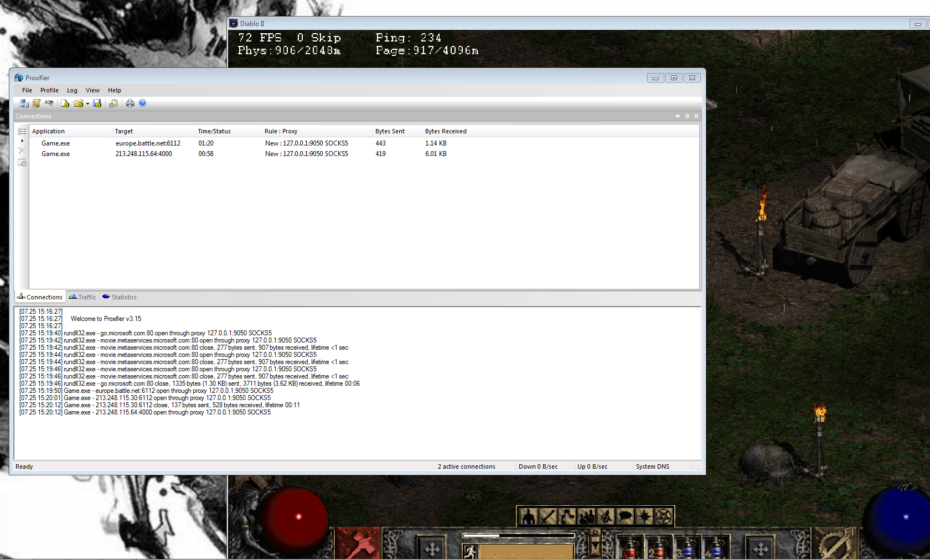Open Diablo II quest log star icon
930x560 pixels.
(x=644, y=517)
